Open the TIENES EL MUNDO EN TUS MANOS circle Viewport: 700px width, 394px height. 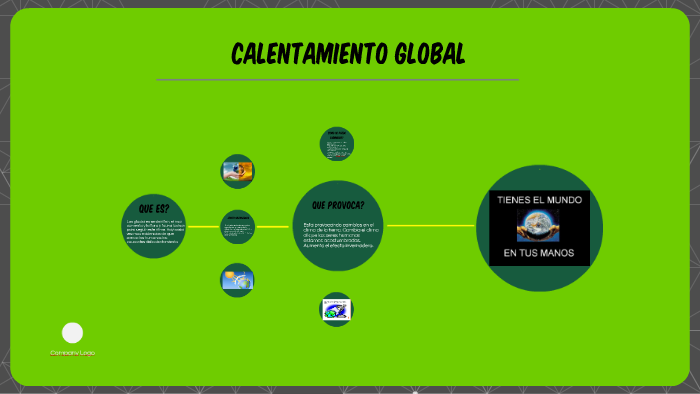pos(539,228)
